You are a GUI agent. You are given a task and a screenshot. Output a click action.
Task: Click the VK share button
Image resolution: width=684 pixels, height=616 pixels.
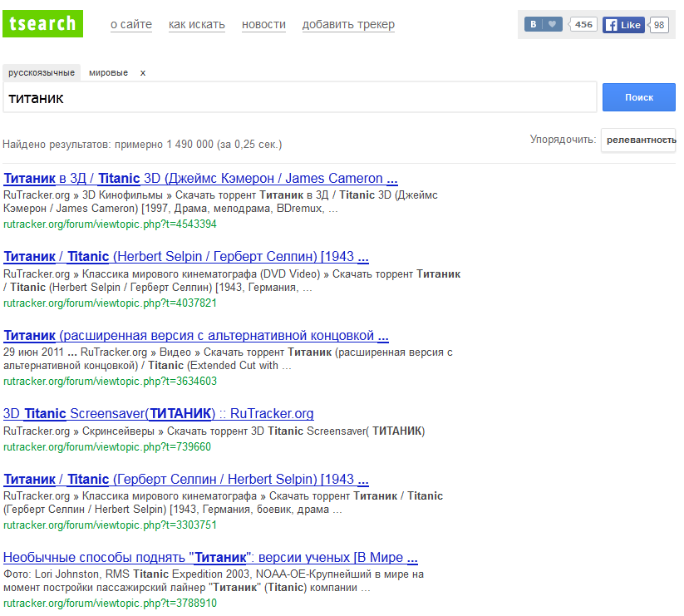click(x=534, y=25)
